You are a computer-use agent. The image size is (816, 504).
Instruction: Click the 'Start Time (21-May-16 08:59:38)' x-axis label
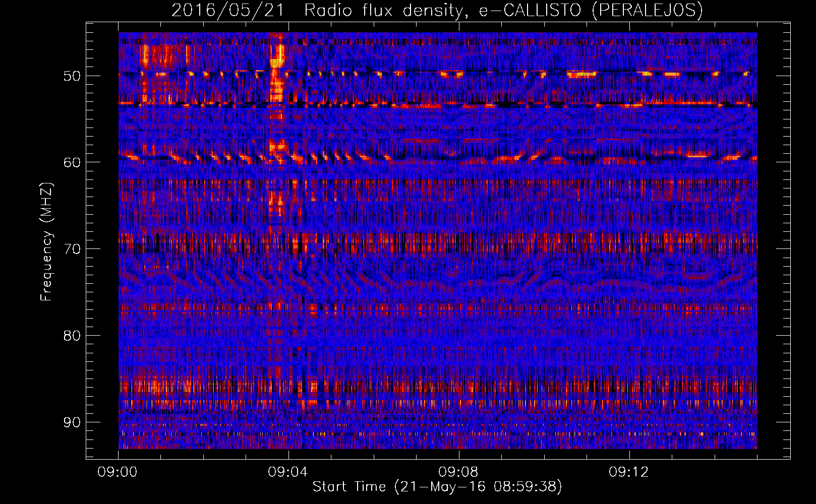[437, 487]
